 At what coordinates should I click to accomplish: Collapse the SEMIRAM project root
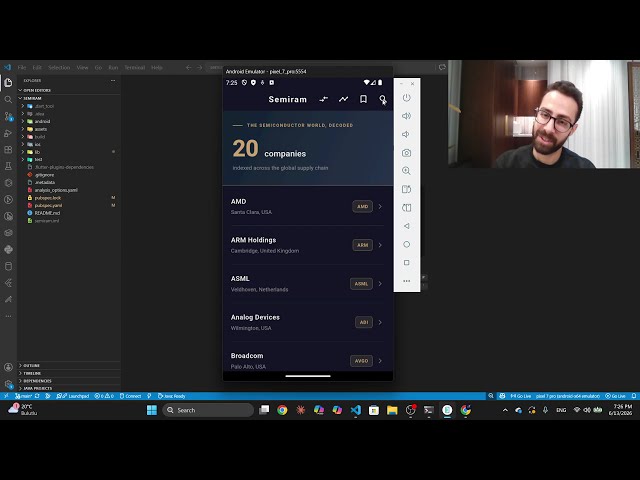(69, 98)
